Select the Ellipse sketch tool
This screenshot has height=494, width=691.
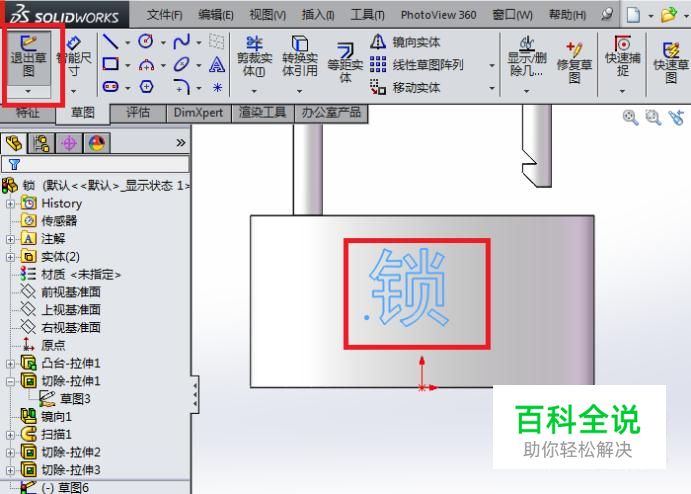point(182,64)
